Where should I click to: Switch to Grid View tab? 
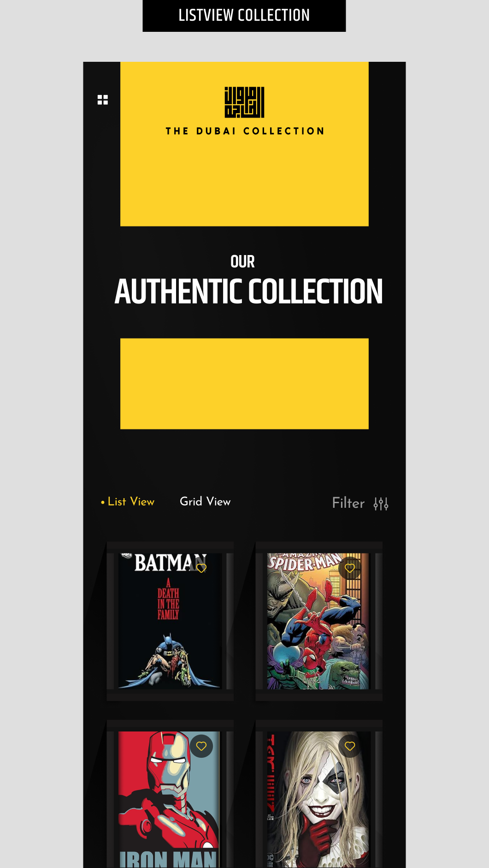coord(205,501)
